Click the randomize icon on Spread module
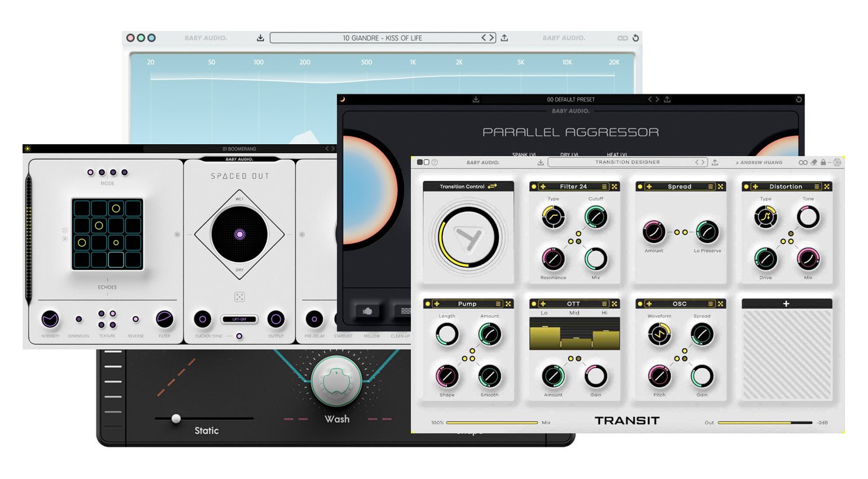The image size is (868, 479). pos(720,187)
